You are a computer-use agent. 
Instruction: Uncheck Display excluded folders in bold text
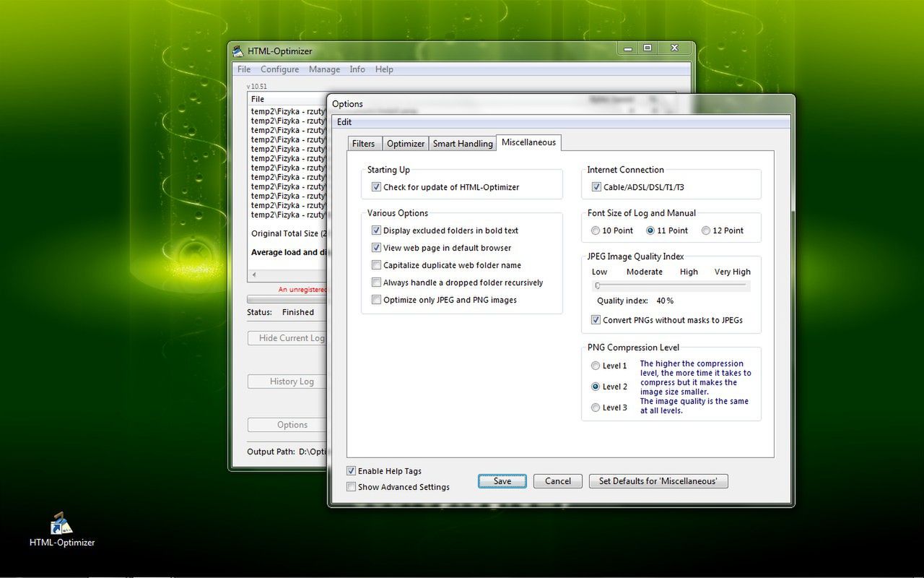pos(376,230)
